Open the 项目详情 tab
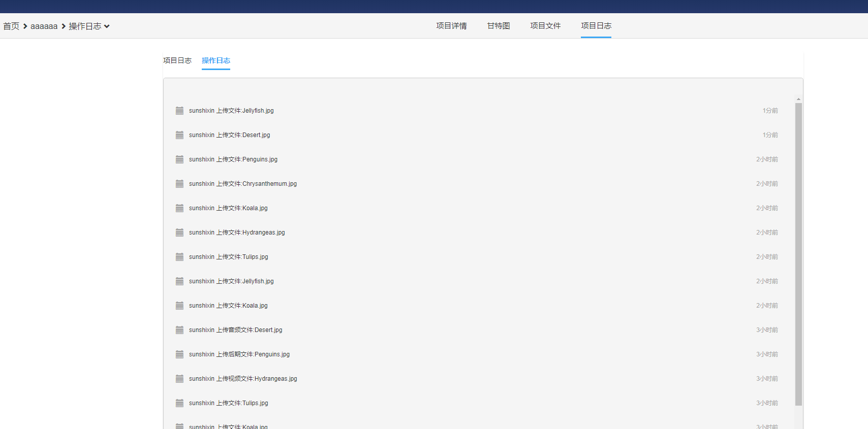868x429 pixels. (451, 26)
